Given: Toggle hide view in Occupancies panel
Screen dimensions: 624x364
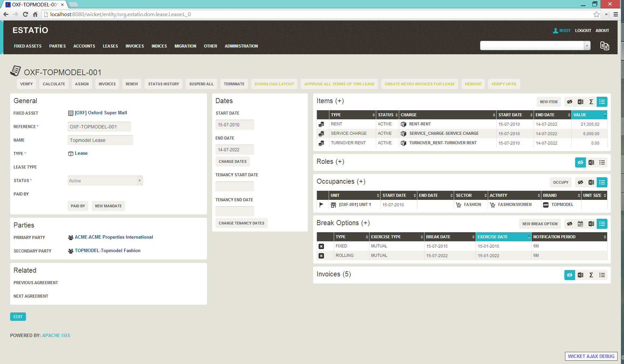Looking at the screenshot, I should coord(581,182).
